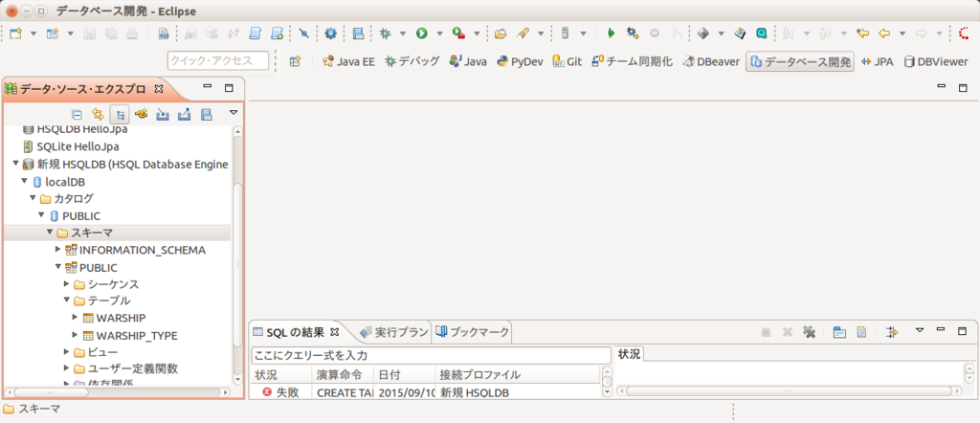Collapse all in Data Source Explorer
Viewport: 980px width, 423px height.
click(77, 114)
